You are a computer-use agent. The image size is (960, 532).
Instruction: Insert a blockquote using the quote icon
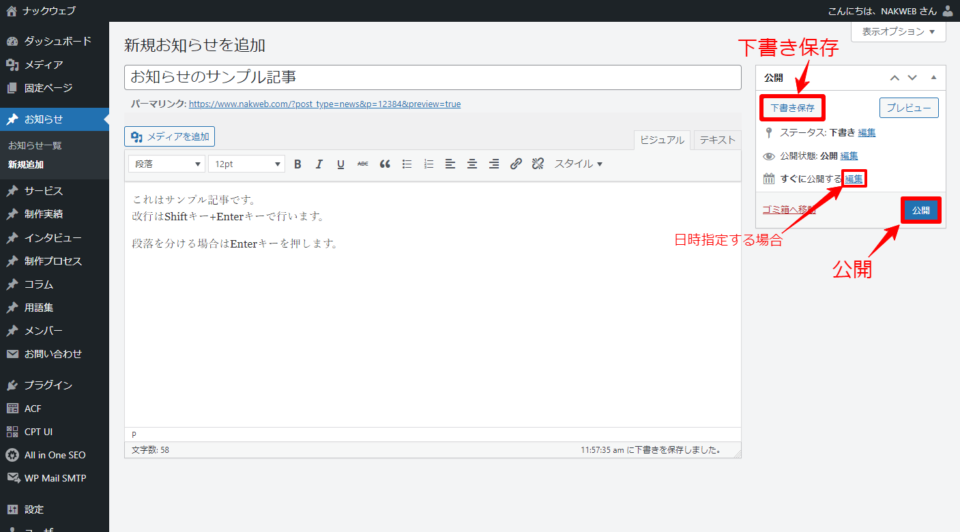(x=385, y=164)
